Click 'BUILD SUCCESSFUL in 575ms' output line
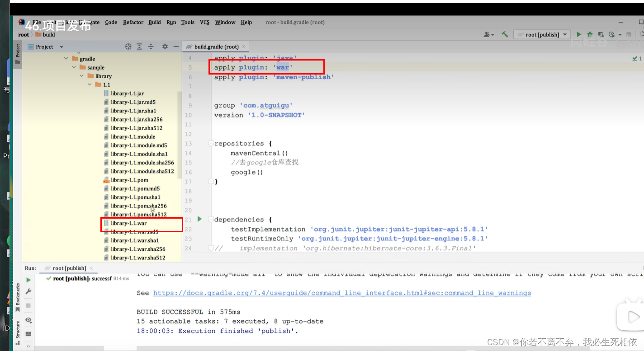 [x=189, y=312]
